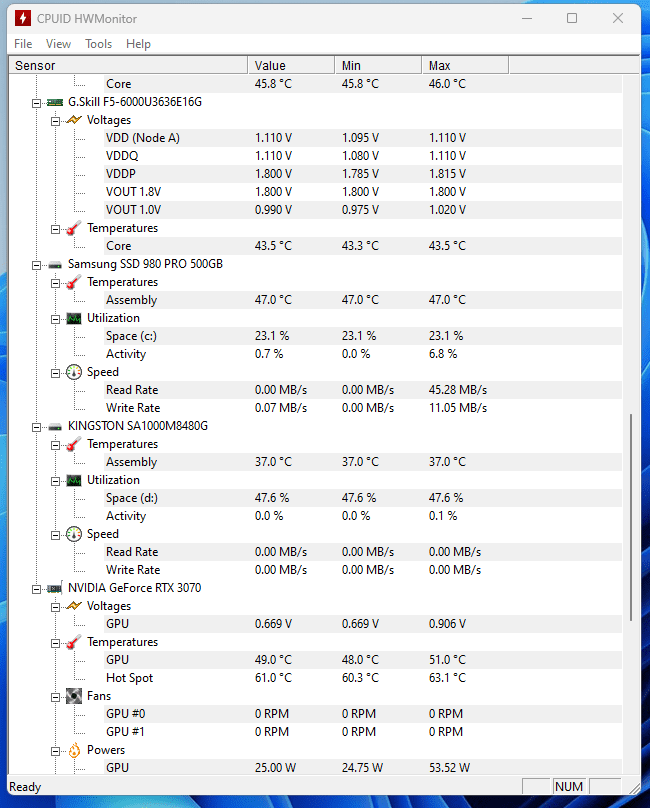Image resolution: width=650 pixels, height=808 pixels.
Task: Click the 0.906 V GPU max voltage
Action: point(447,624)
